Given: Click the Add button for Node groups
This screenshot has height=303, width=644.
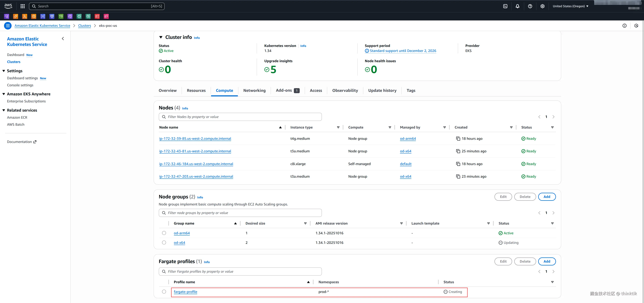Looking at the screenshot, I should pos(547,197).
